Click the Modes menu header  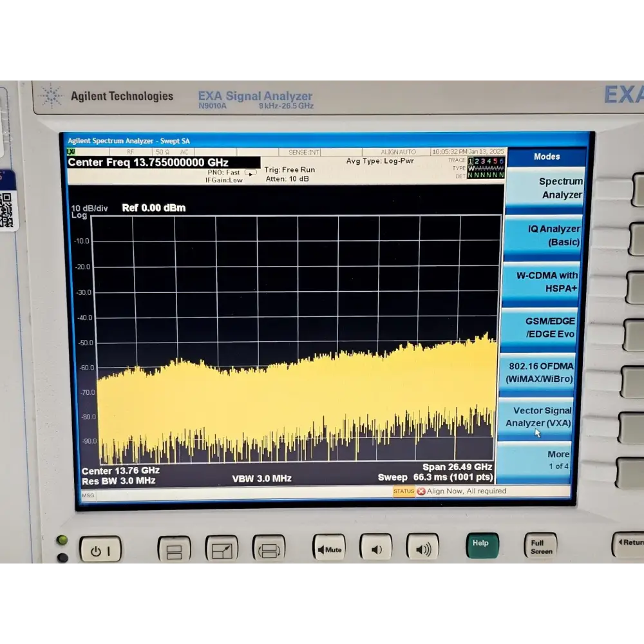[x=547, y=156]
